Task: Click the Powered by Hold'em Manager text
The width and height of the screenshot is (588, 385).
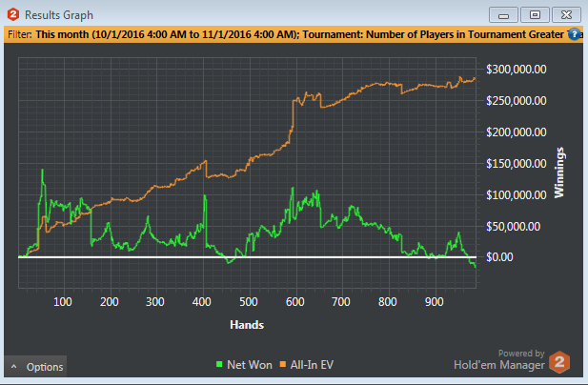Action: 499,360
